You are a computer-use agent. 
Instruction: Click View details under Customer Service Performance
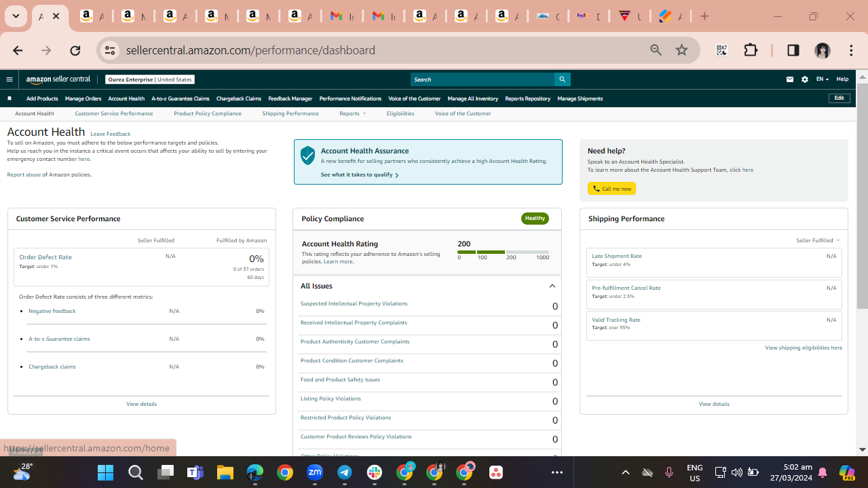[x=141, y=404]
